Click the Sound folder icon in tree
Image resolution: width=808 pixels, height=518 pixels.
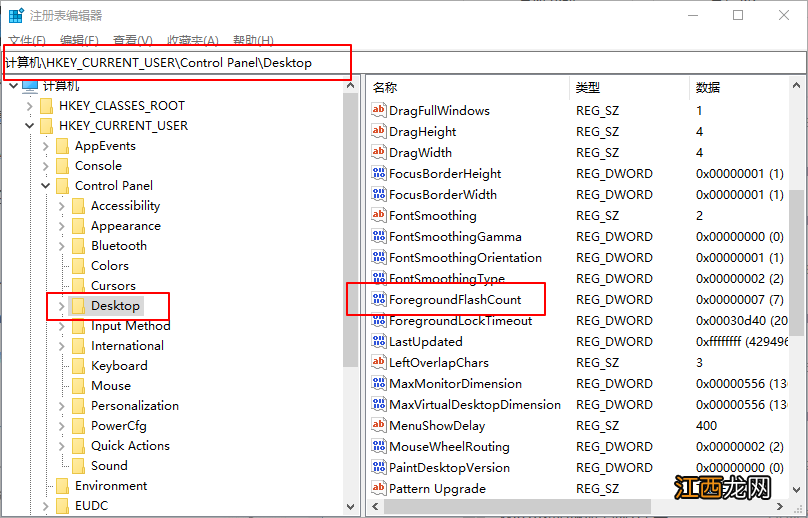pos(78,466)
